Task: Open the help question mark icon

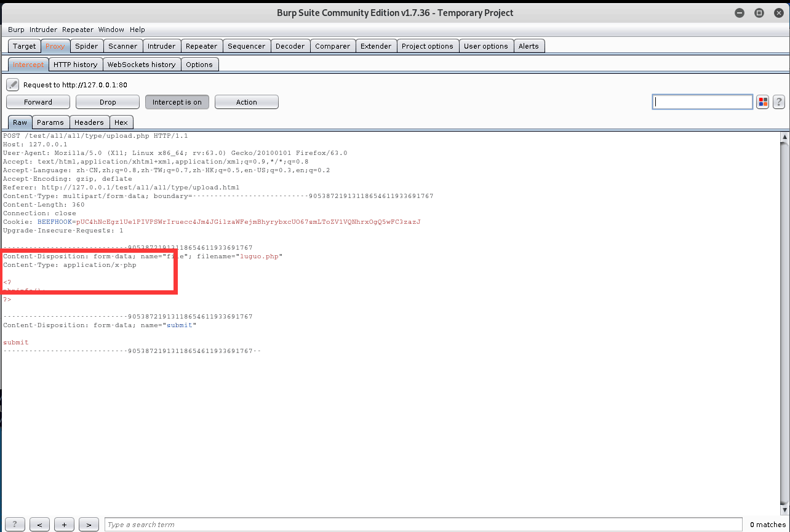Action: (x=779, y=102)
